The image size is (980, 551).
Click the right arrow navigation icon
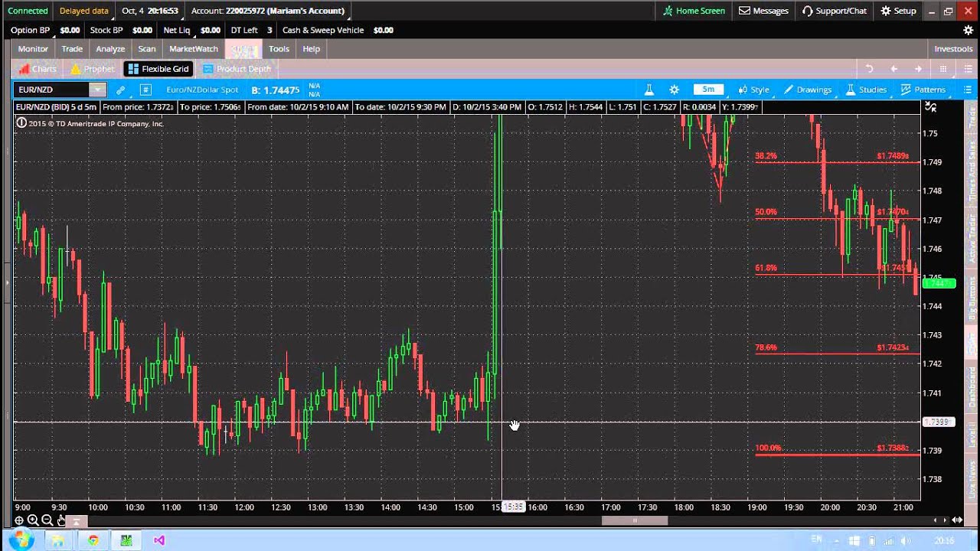(918, 69)
